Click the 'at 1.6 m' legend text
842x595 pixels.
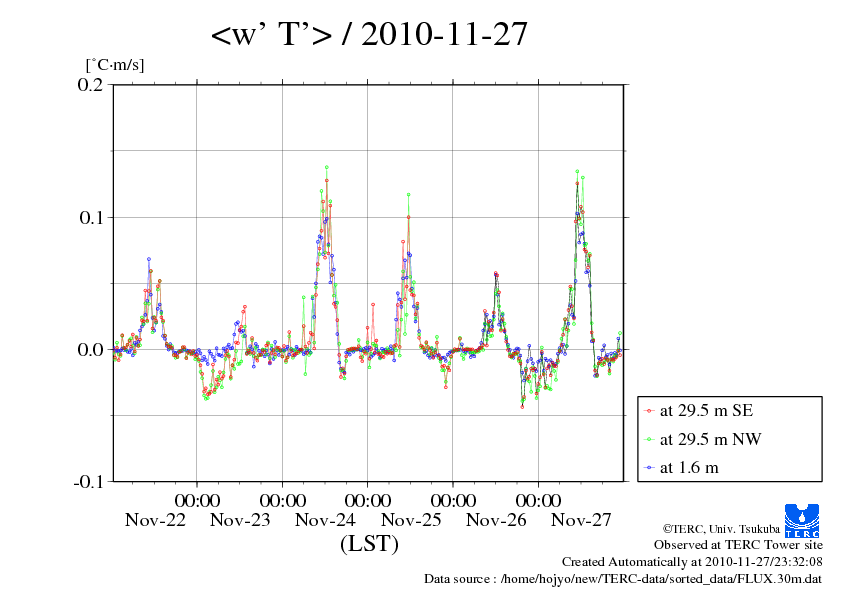point(689,468)
